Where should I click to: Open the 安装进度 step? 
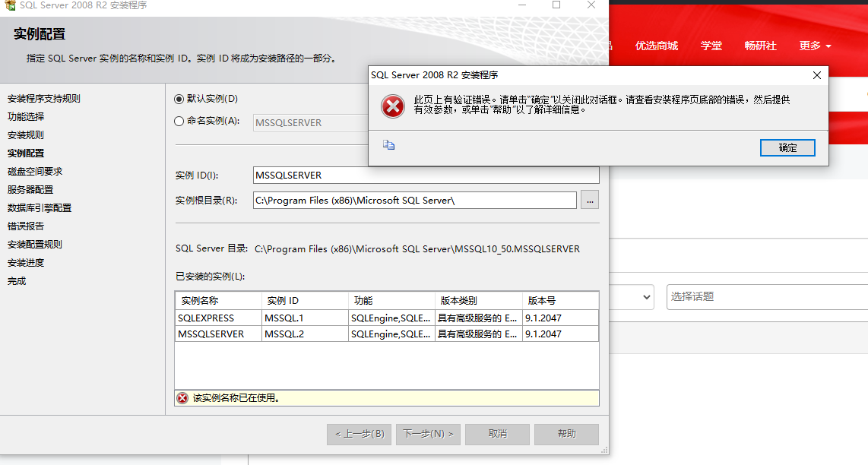[x=26, y=263]
